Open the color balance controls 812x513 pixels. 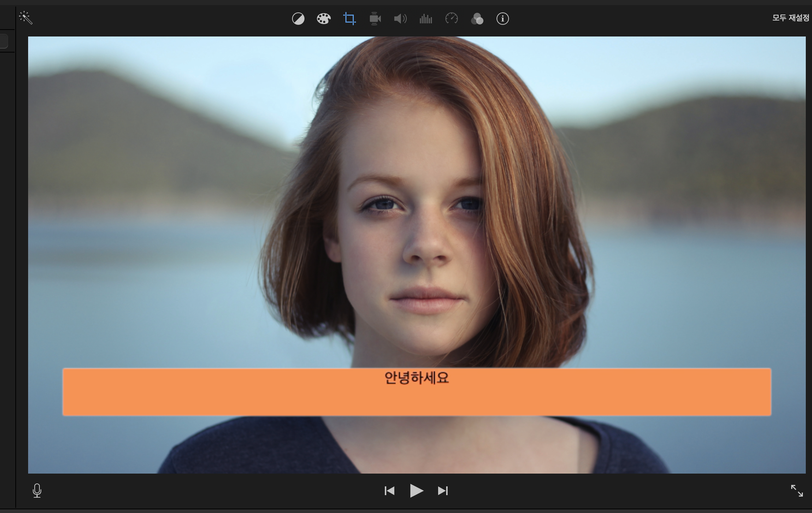pos(298,19)
